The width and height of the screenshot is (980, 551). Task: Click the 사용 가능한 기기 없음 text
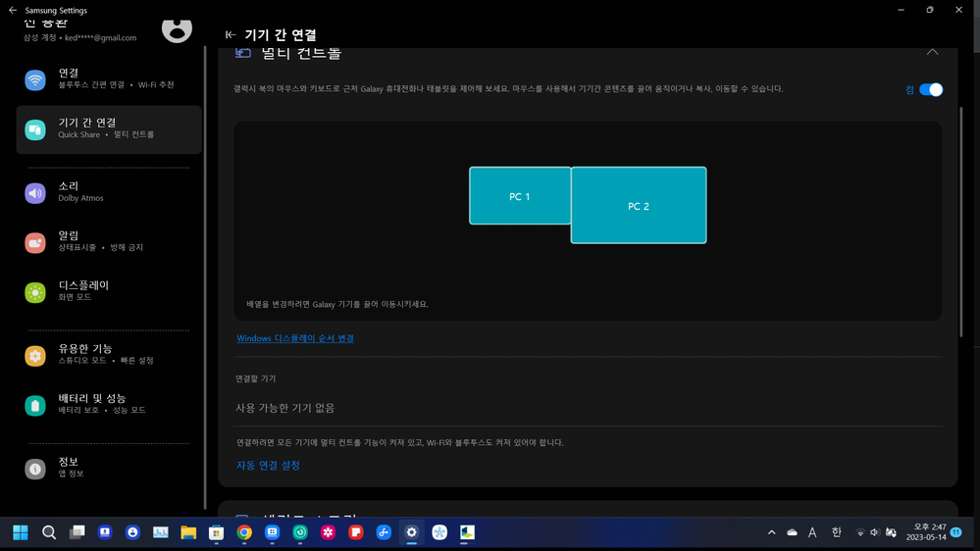[x=285, y=408]
